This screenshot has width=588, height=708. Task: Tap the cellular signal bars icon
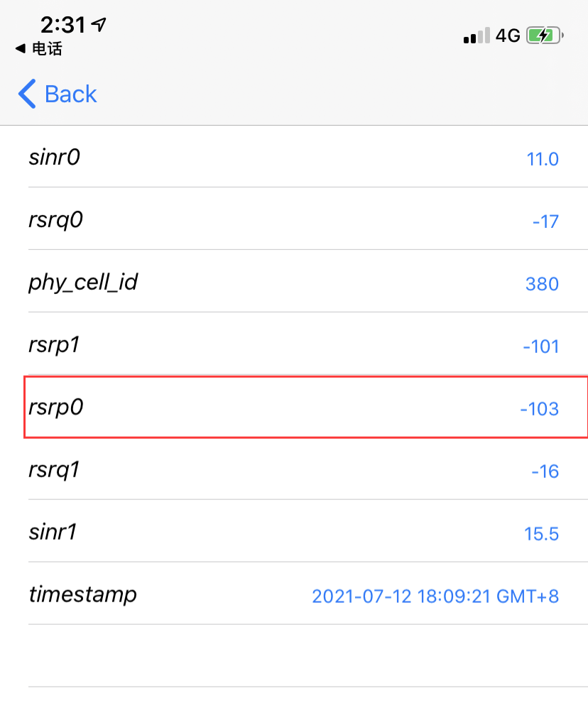(x=477, y=36)
